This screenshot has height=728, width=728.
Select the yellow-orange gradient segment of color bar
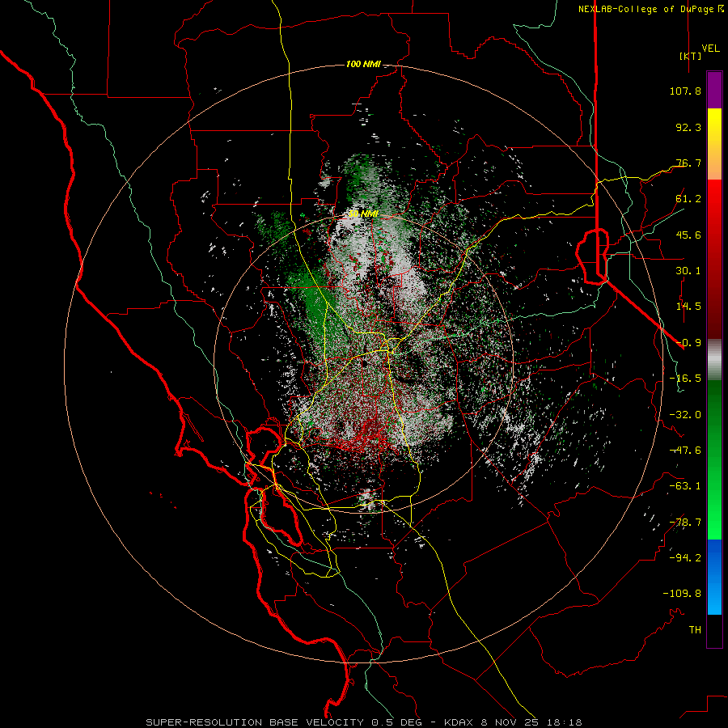(714, 144)
